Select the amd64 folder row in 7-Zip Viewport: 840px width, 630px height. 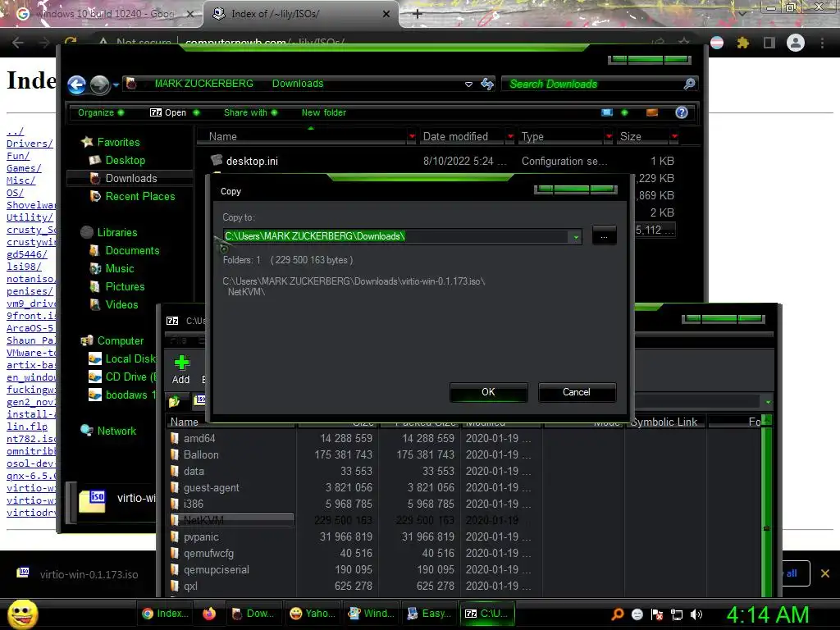click(x=199, y=438)
